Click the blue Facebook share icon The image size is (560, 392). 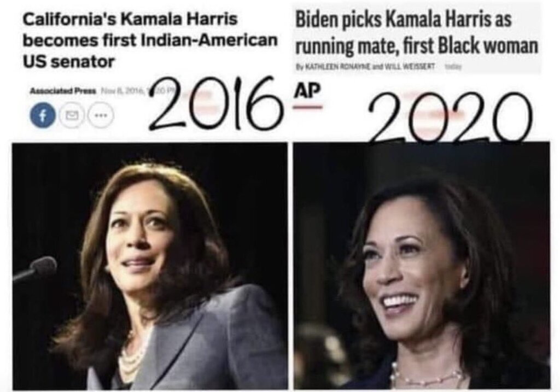(x=43, y=115)
